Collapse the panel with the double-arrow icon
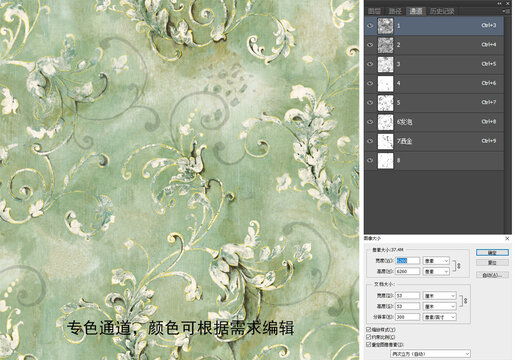This screenshot has height=360, width=515. [x=499, y=3]
